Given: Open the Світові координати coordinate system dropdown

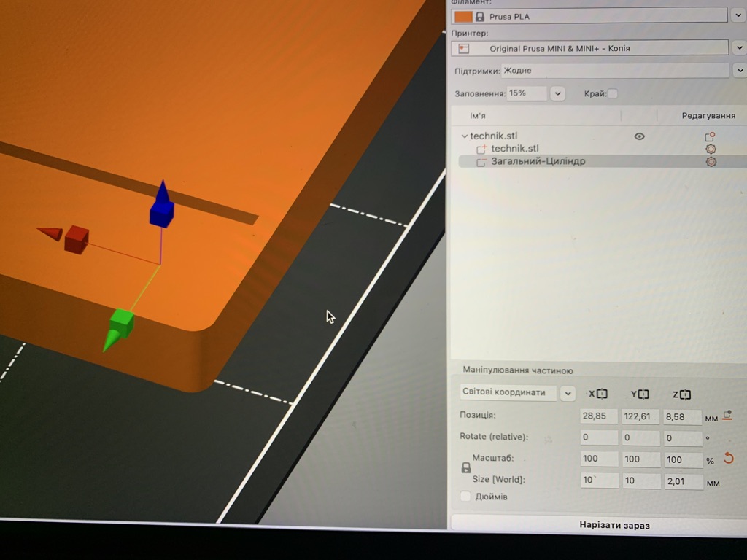Looking at the screenshot, I should 508,393.
